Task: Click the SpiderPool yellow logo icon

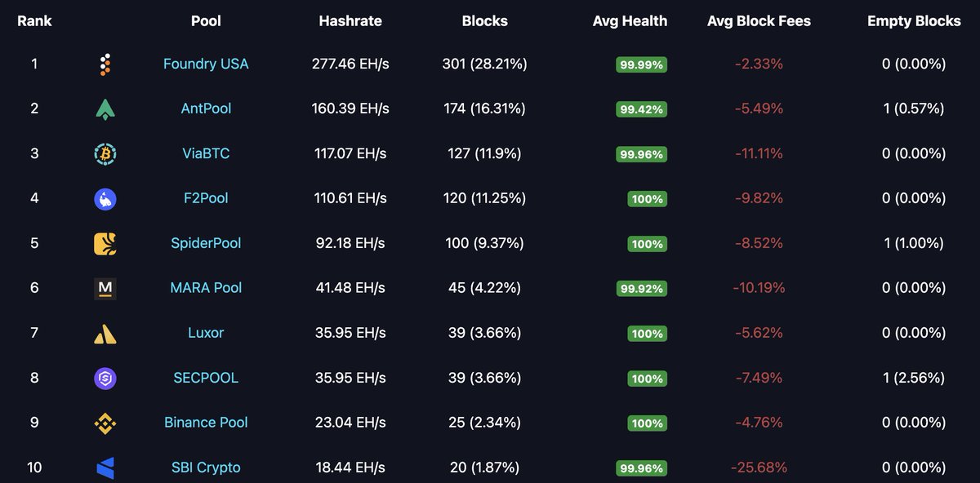Action: pyautogui.click(x=105, y=243)
